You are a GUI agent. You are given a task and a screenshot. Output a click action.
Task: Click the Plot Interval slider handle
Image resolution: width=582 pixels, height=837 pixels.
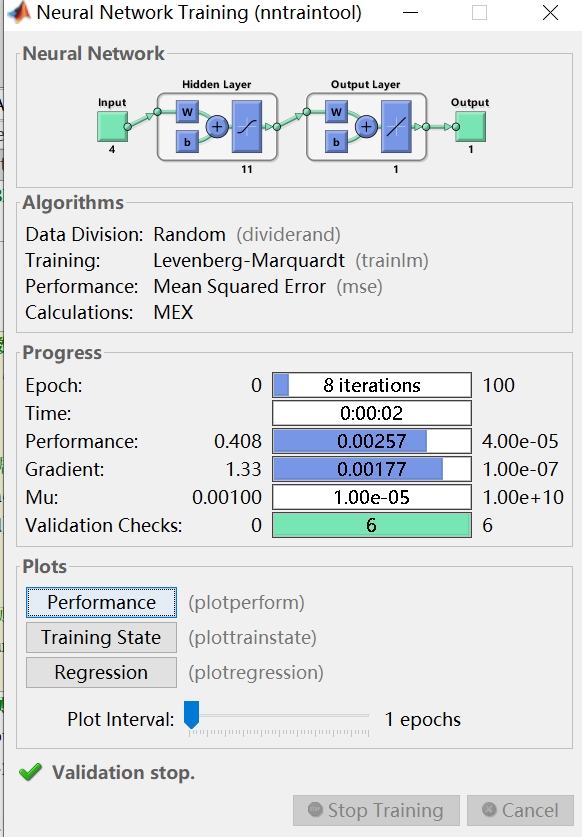191,715
